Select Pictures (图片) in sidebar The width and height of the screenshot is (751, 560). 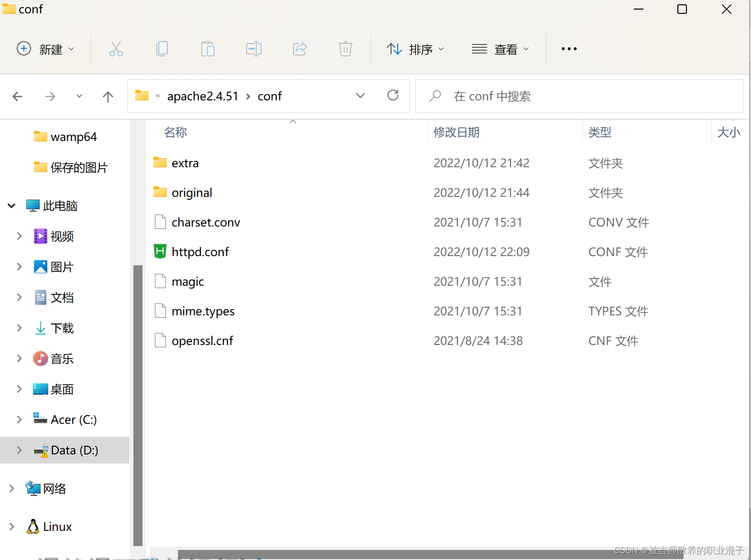coord(54,267)
